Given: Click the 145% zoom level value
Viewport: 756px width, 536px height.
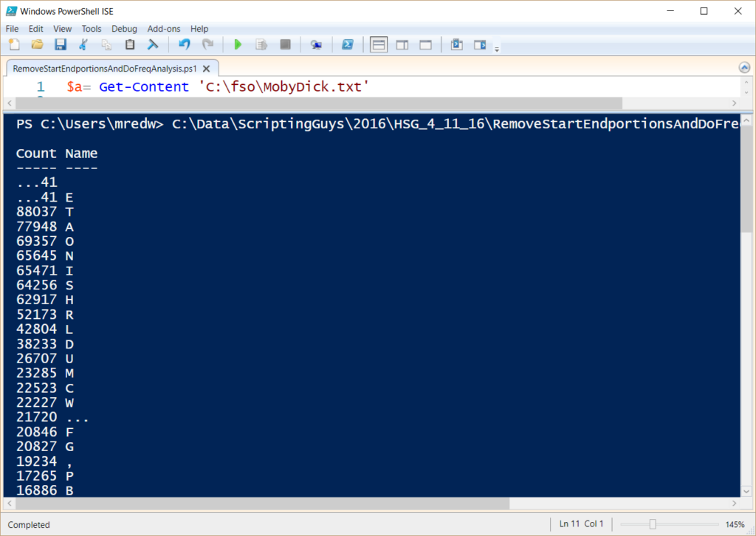Looking at the screenshot, I should click(735, 524).
